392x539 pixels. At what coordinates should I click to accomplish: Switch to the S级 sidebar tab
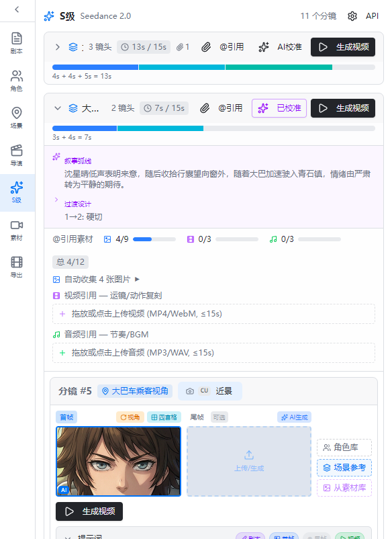pos(17,192)
